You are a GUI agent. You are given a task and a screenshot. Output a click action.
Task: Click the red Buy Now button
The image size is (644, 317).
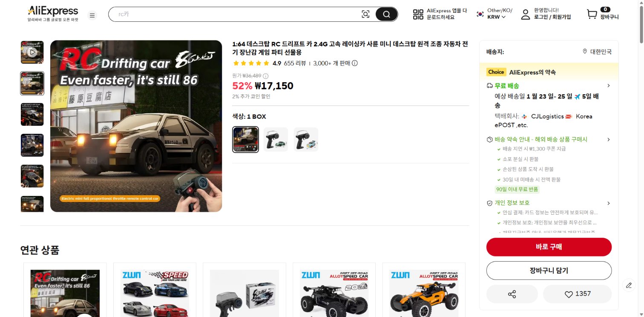click(549, 247)
